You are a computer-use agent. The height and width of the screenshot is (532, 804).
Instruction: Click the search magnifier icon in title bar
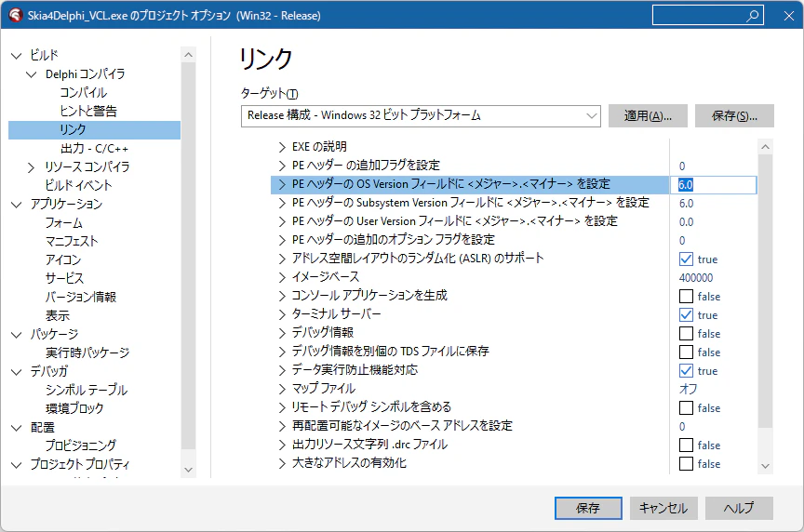pyautogui.click(x=752, y=16)
